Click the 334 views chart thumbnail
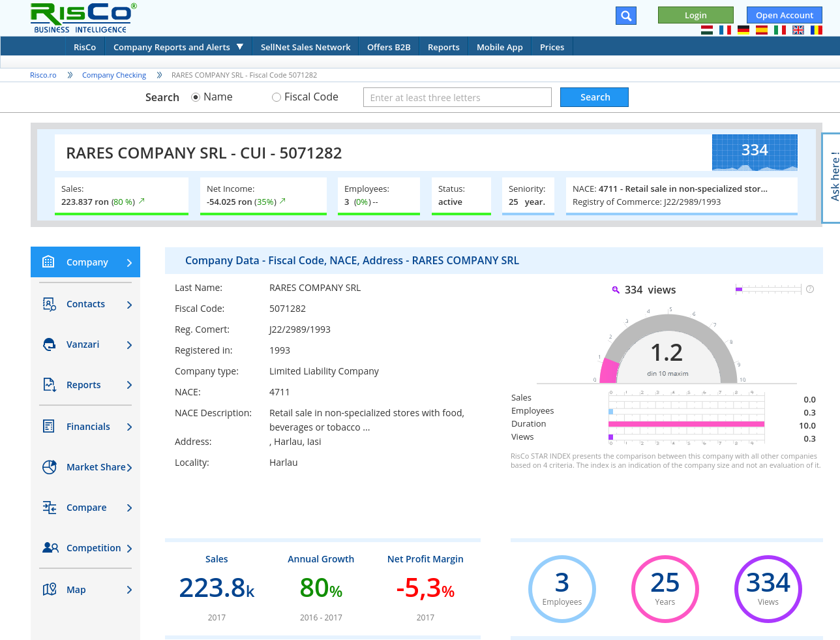This screenshot has height=640, width=840. [x=755, y=153]
